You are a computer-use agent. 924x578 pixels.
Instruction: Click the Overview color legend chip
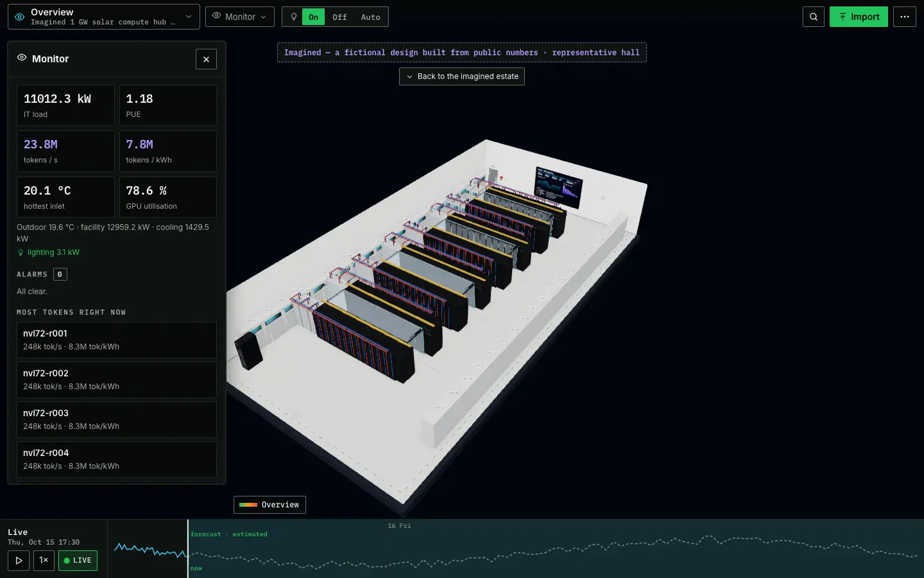click(269, 505)
